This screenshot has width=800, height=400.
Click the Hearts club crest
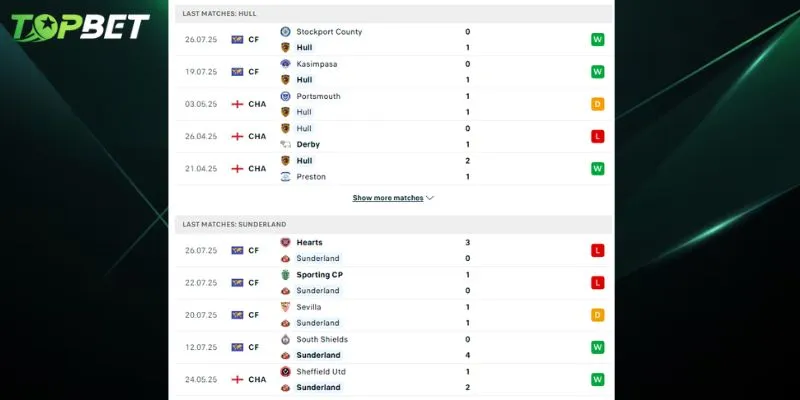coord(285,242)
